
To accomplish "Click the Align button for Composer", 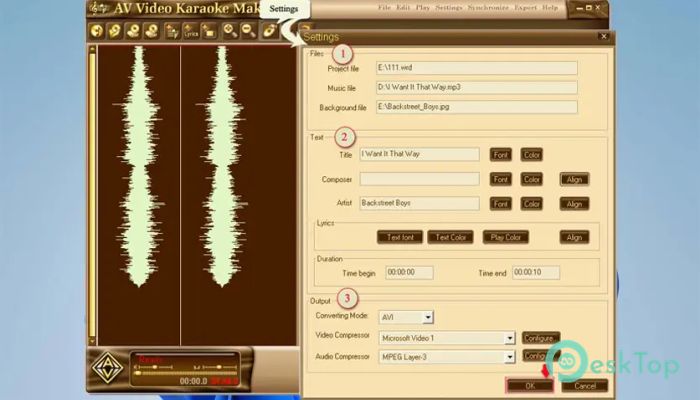I will click(x=574, y=179).
